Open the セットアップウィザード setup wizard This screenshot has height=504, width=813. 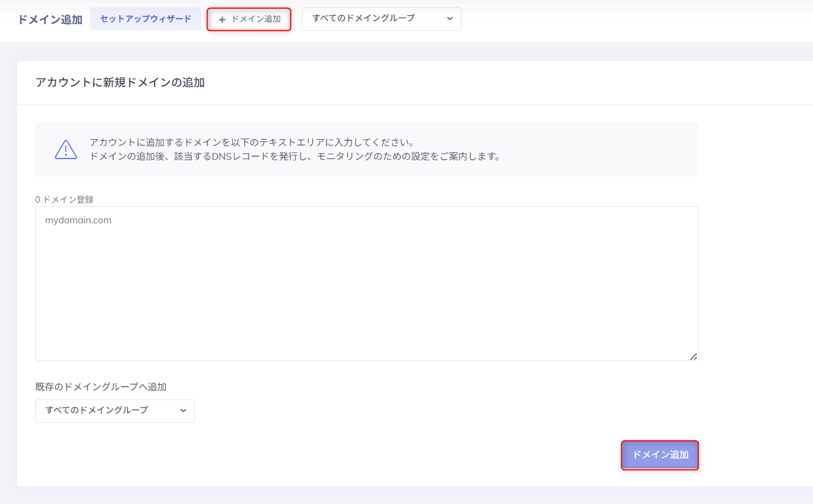(146, 19)
